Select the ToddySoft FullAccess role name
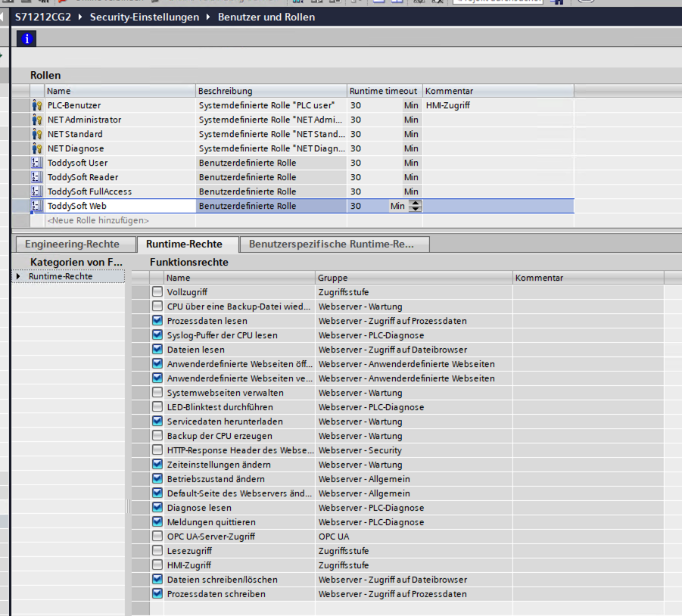The image size is (682, 616). pyautogui.click(x=89, y=191)
